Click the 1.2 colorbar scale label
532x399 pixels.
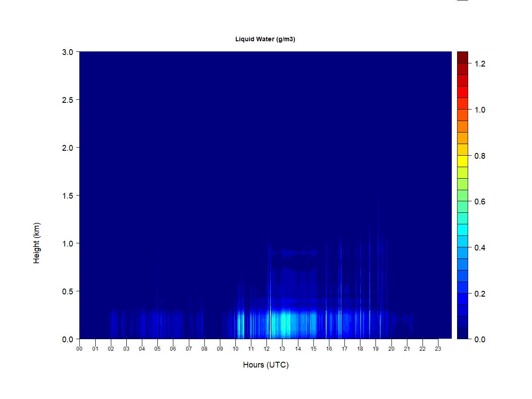[x=480, y=64]
